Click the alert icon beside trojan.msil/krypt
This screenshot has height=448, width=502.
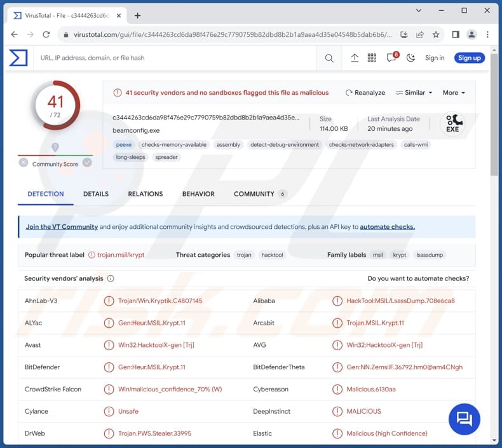(x=92, y=255)
